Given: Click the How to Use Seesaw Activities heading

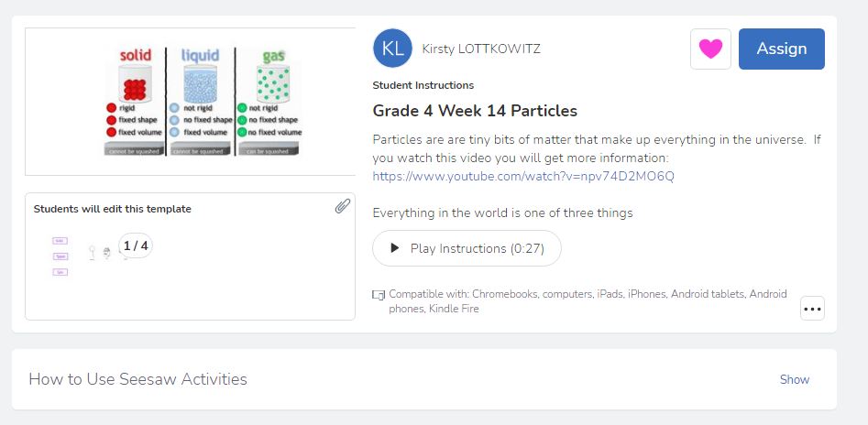Looking at the screenshot, I should tap(137, 379).
